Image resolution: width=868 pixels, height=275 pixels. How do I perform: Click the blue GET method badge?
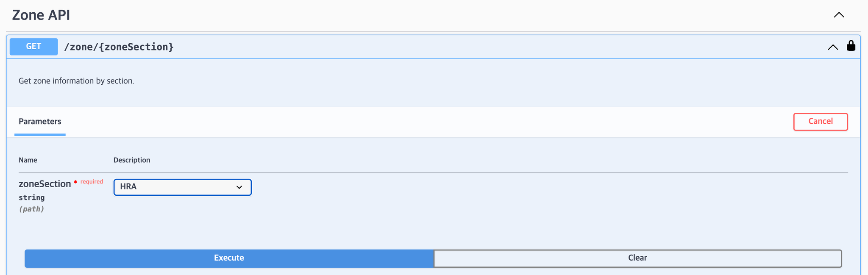coord(33,47)
